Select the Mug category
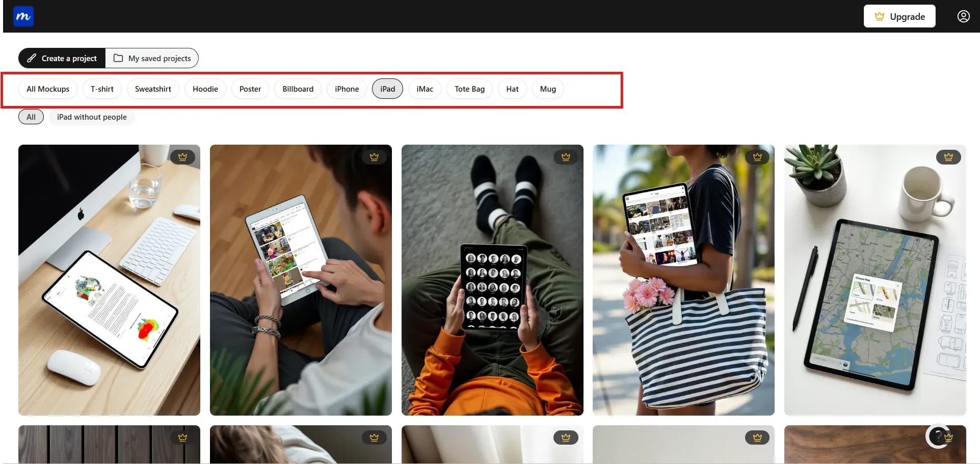This screenshot has height=464, width=980. pyautogui.click(x=548, y=89)
